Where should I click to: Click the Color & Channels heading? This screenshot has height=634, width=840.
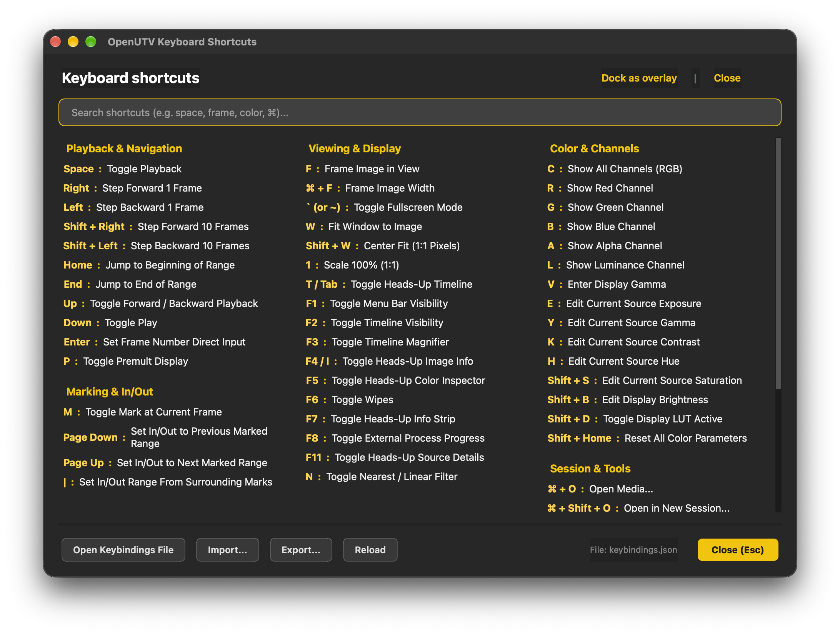[x=594, y=148]
